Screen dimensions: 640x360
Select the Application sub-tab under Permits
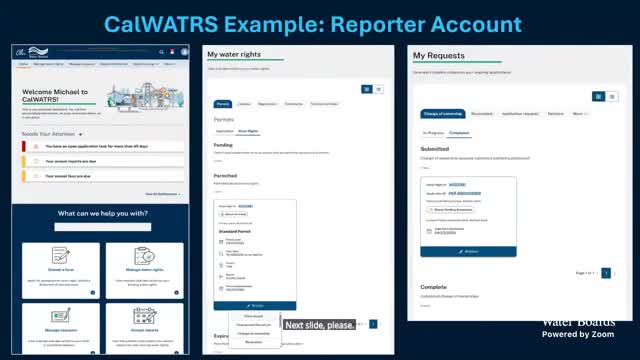(x=224, y=131)
